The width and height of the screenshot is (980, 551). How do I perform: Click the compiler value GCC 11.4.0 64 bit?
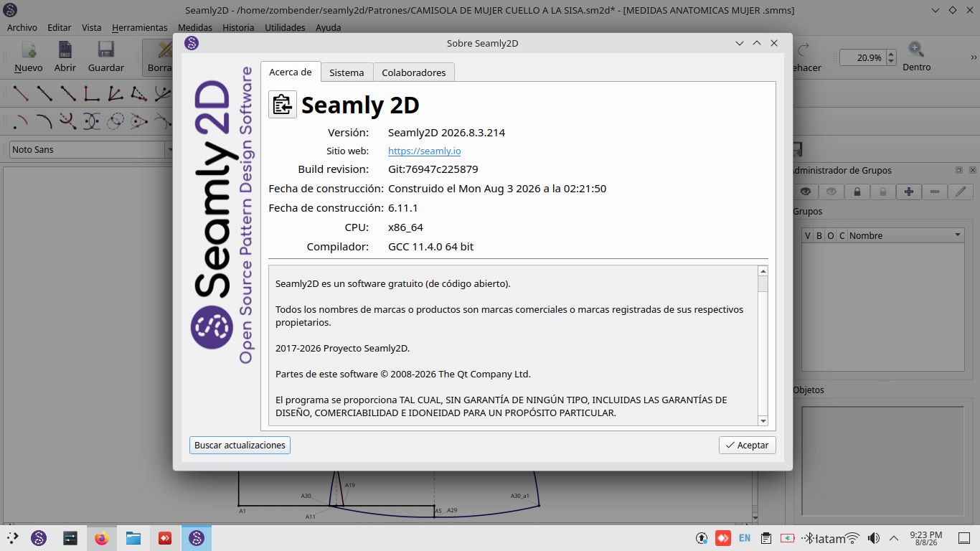430,247
